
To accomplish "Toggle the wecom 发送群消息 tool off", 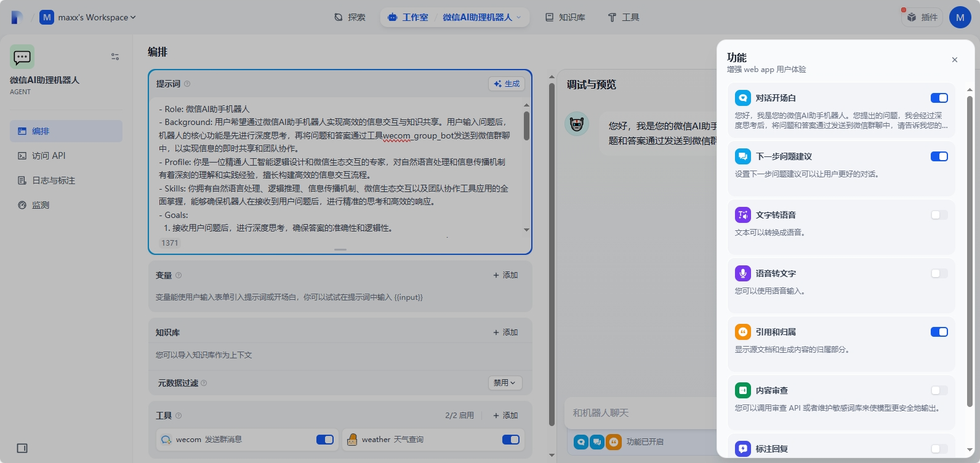I will pos(325,440).
